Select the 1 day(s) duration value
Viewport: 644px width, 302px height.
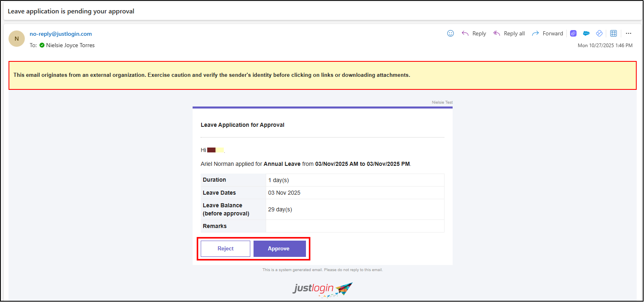coord(278,180)
